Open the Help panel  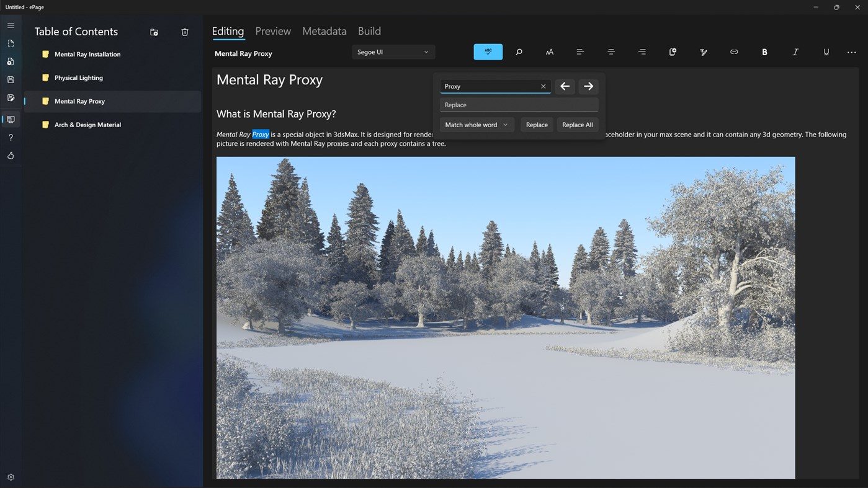click(11, 137)
